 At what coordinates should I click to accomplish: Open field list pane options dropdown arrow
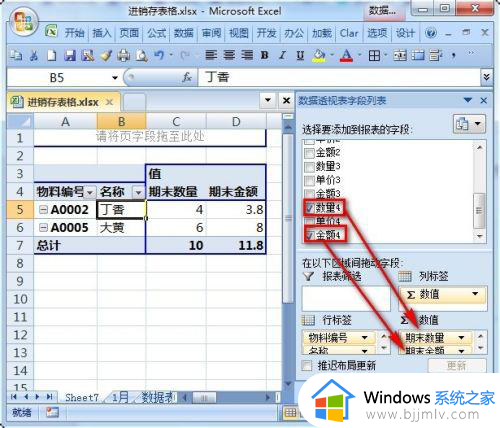(468, 100)
